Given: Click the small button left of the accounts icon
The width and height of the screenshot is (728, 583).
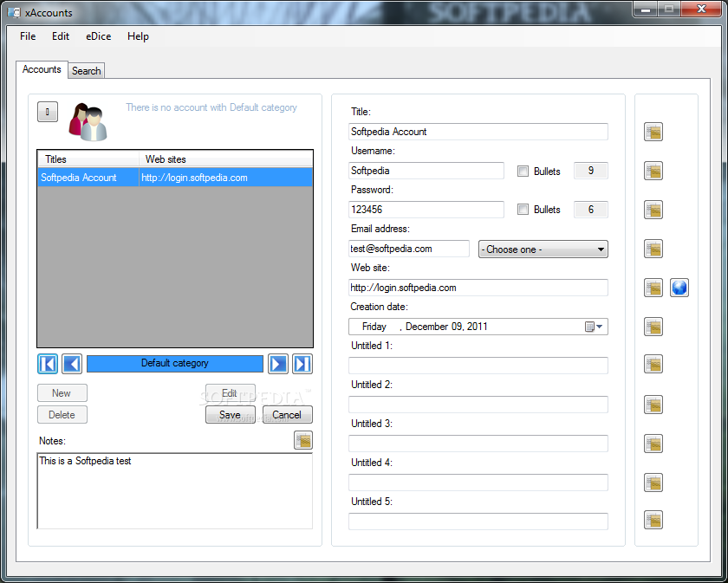Looking at the screenshot, I should click(x=48, y=112).
